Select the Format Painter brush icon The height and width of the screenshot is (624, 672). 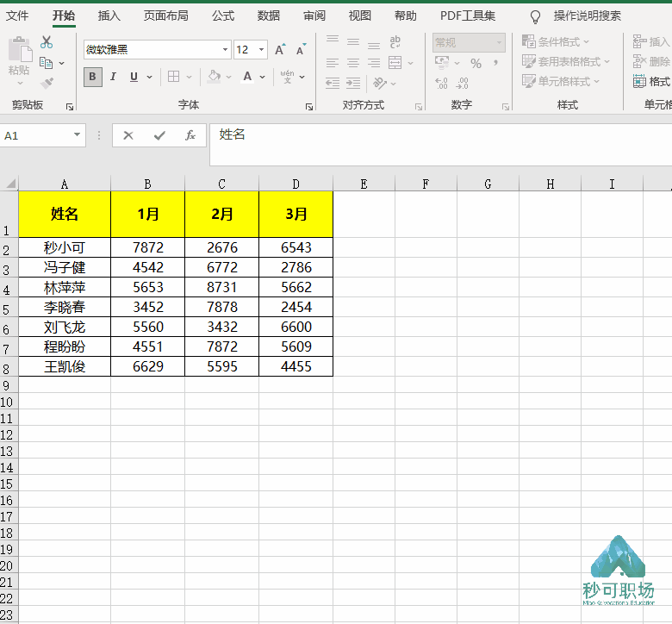pos(47,83)
